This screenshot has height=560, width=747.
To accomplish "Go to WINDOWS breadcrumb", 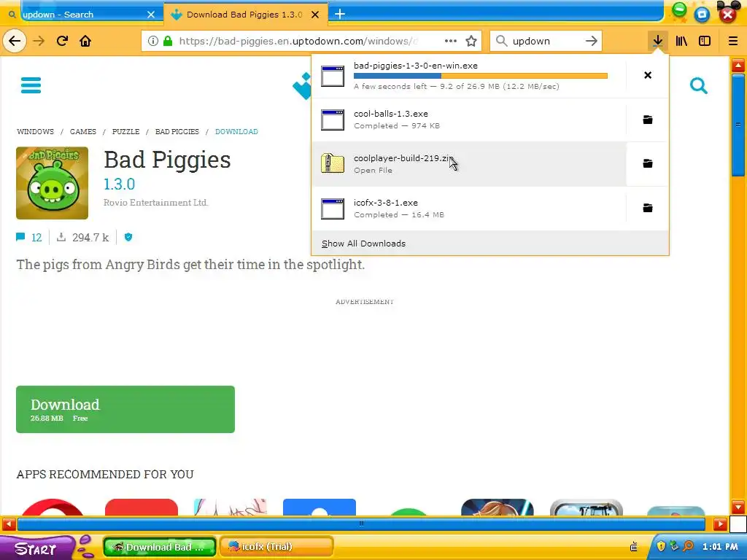I will click(35, 131).
